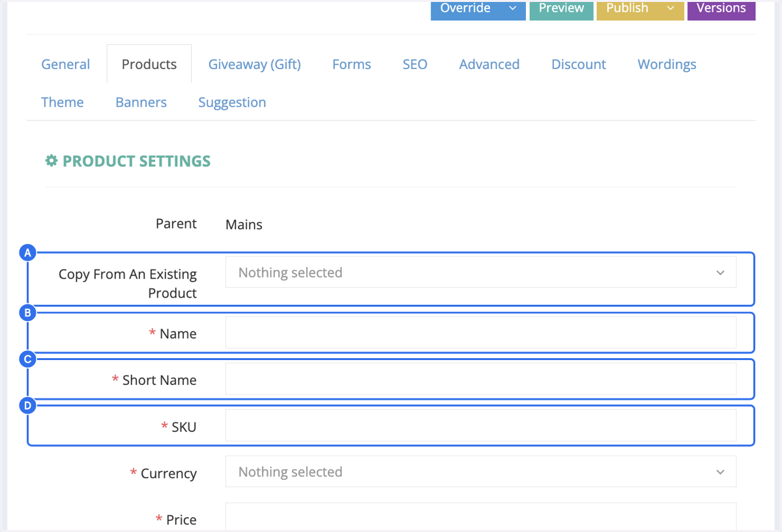Viewport: 782px width, 532px height.
Task: Open the Banners tab
Action: [141, 102]
